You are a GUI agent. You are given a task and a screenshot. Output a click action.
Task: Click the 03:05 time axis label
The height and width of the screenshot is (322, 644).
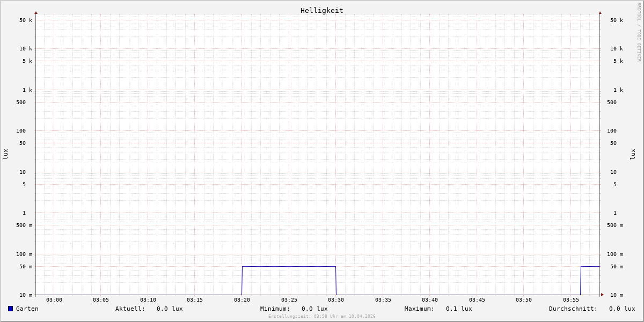click(101, 300)
